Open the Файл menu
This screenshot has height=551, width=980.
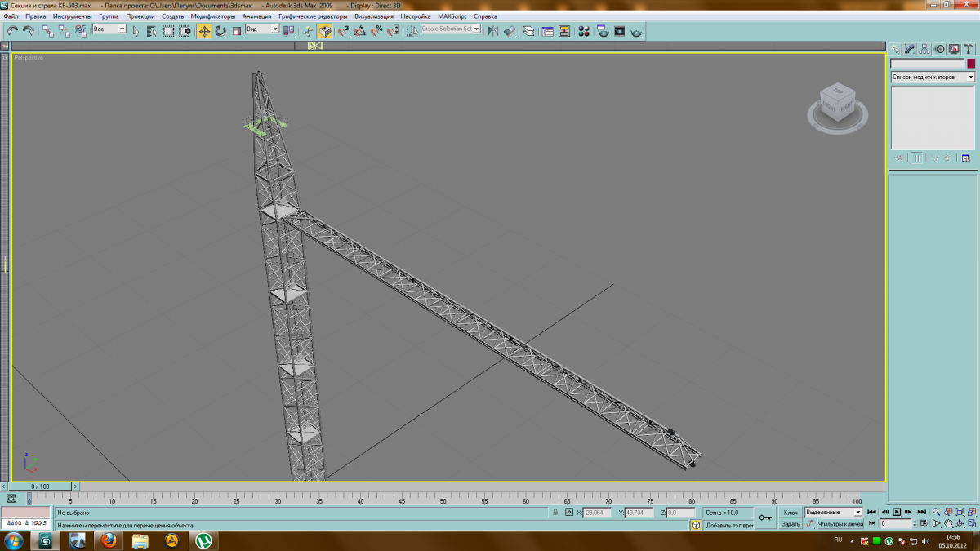tap(11, 16)
